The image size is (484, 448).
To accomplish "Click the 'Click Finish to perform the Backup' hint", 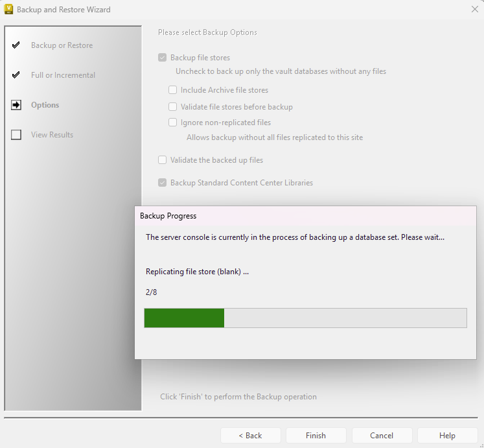I will click(x=238, y=397).
